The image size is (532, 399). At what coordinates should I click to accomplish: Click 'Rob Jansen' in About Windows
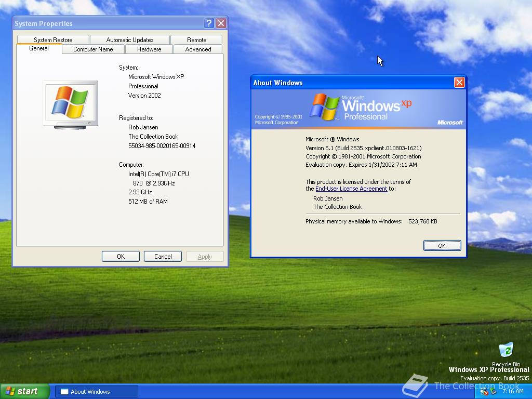[328, 198]
